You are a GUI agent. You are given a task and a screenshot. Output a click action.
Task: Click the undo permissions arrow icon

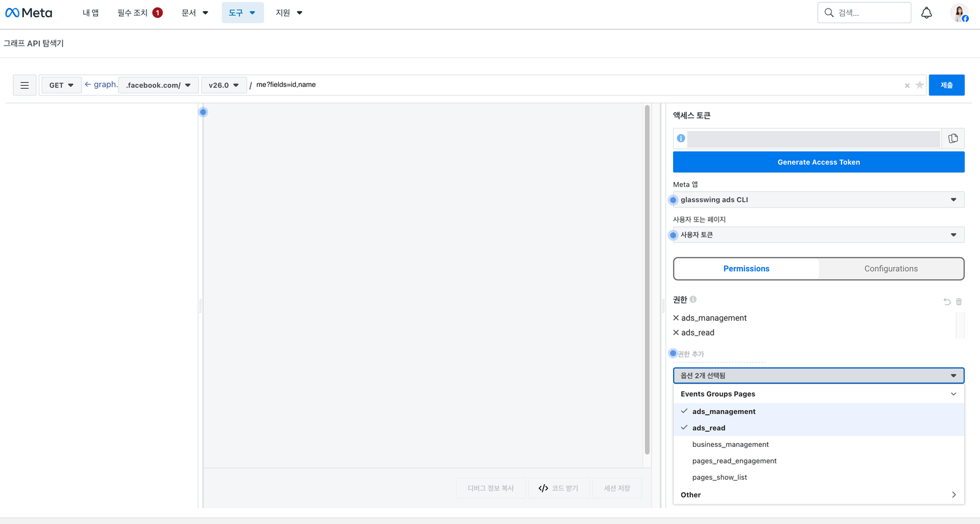coord(947,302)
